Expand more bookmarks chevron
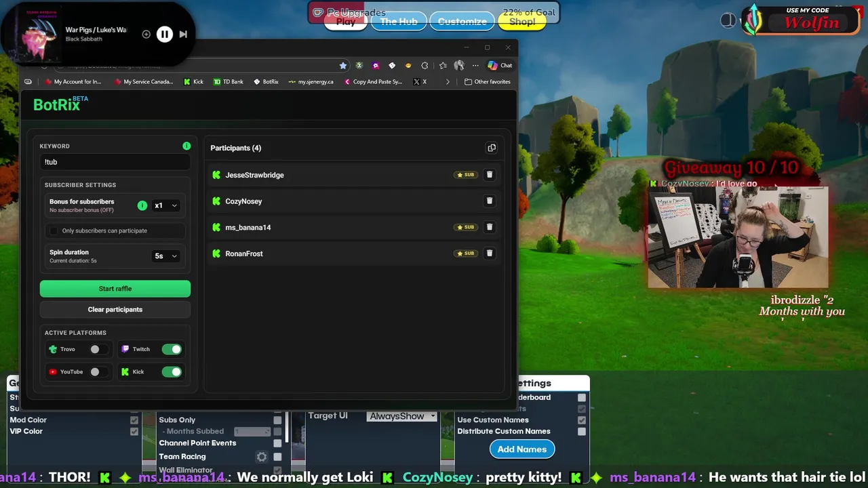868x488 pixels. 448,81
